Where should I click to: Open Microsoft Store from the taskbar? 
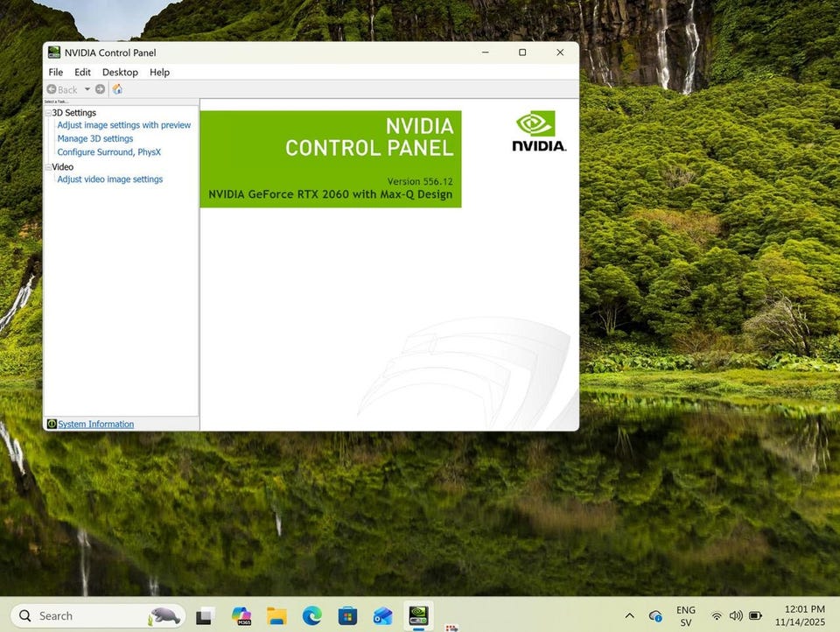[347, 616]
